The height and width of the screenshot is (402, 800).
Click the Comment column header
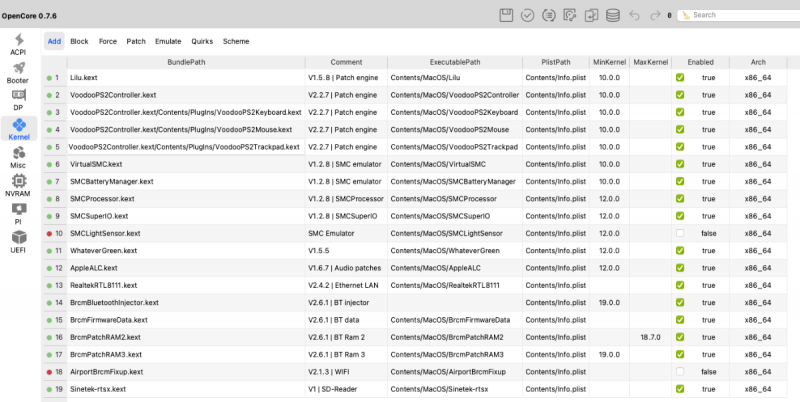tap(346, 62)
